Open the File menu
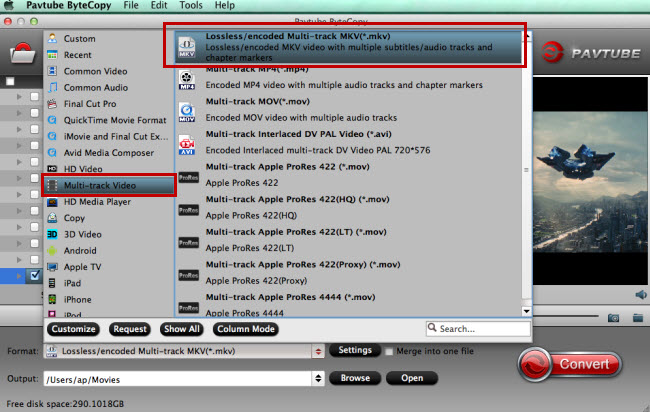Screen dimensions: 650x412 [131, 5]
